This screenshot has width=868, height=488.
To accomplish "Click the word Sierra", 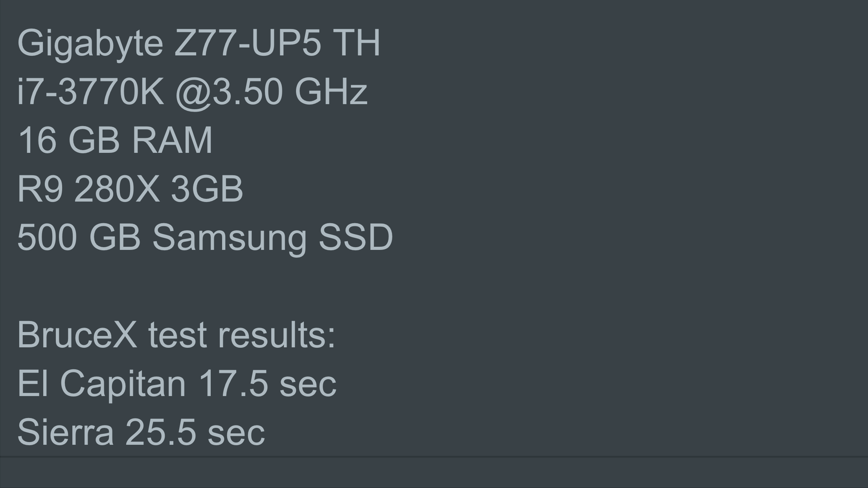I will pos(66,431).
